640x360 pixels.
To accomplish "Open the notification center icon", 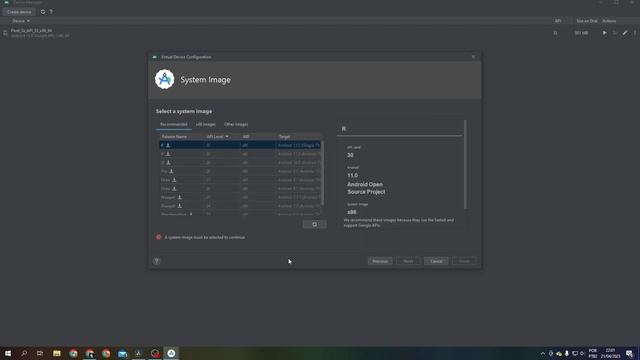I will coord(629,353).
